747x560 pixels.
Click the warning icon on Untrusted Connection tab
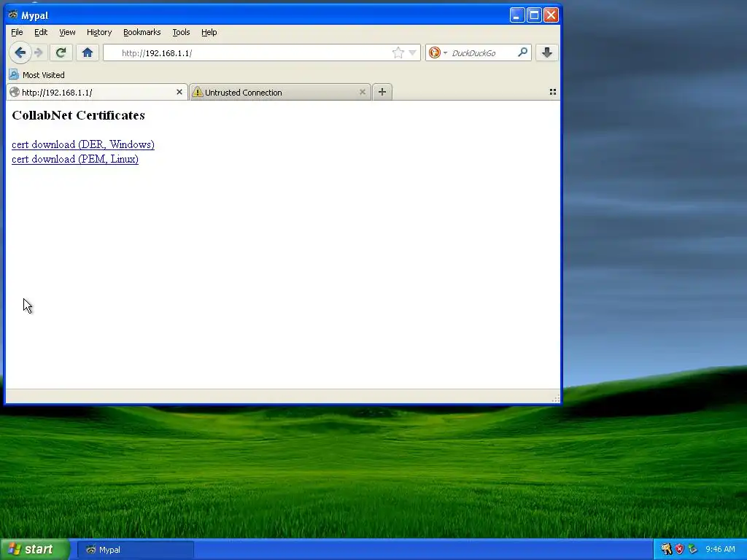click(197, 93)
